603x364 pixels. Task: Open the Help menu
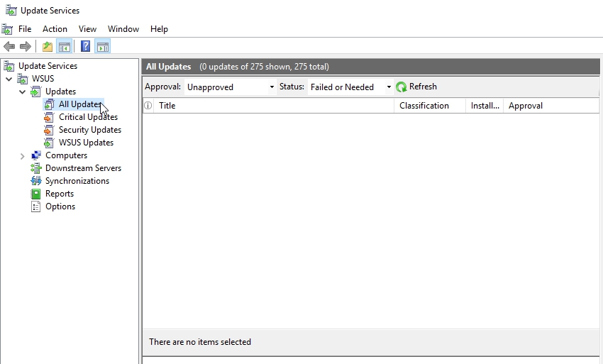tap(159, 29)
